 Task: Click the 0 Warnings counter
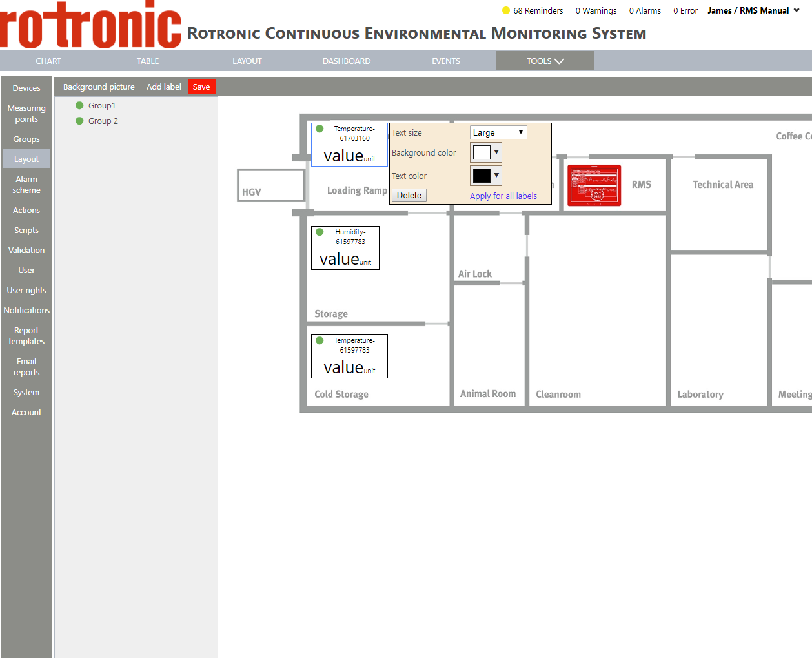click(596, 10)
